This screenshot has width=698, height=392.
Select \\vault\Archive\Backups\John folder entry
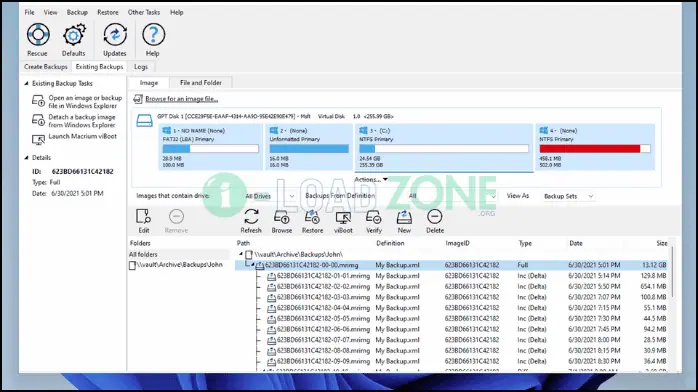(x=176, y=265)
